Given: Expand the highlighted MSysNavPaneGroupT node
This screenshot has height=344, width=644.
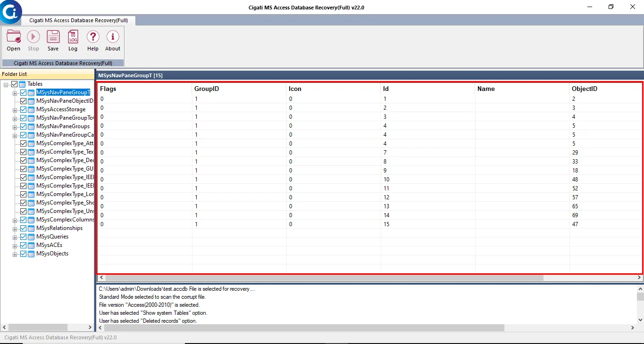Looking at the screenshot, I should 15,93.
